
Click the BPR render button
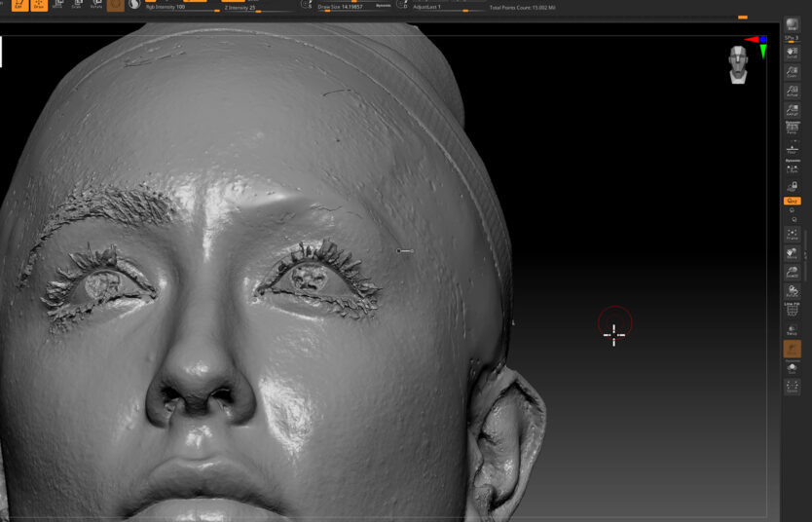pos(792,24)
